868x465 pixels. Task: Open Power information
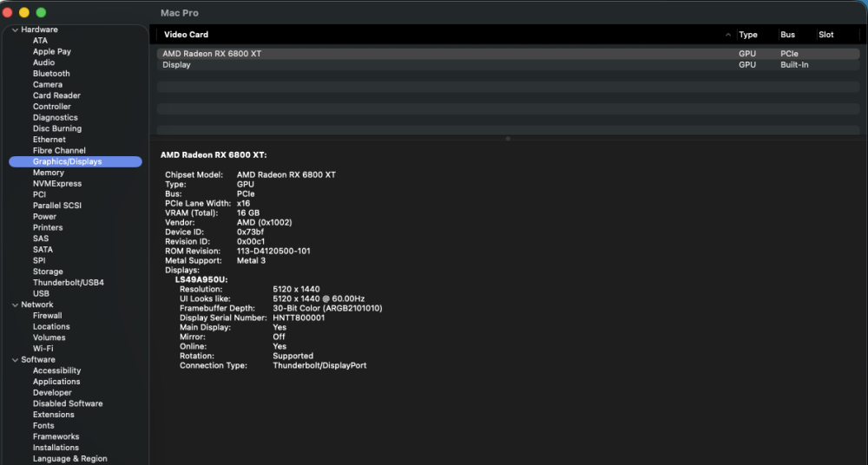click(x=44, y=216)
